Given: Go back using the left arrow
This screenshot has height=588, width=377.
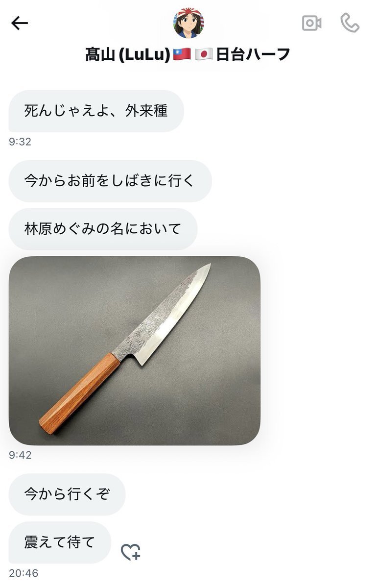Looking at the screenshot, I should (20, 23).
